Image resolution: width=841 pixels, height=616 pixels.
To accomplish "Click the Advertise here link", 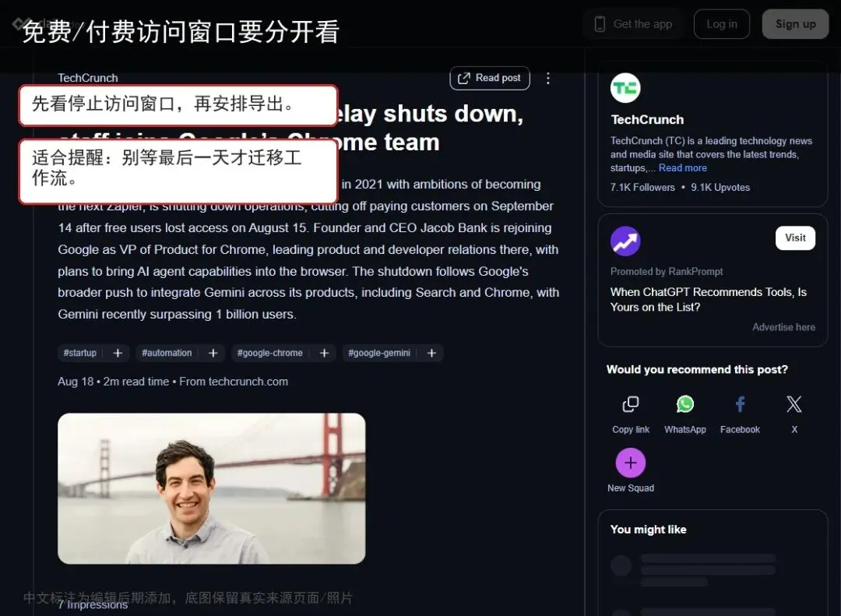I will [x=783, y=327].
